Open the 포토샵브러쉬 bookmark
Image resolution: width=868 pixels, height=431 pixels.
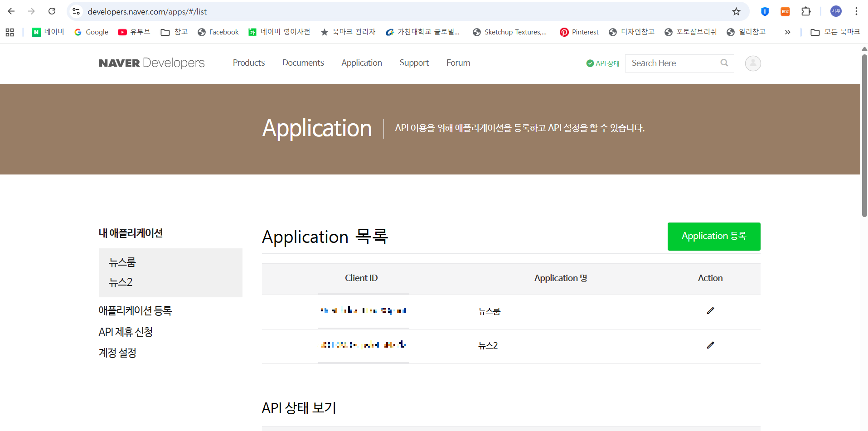tap(691, 32)
